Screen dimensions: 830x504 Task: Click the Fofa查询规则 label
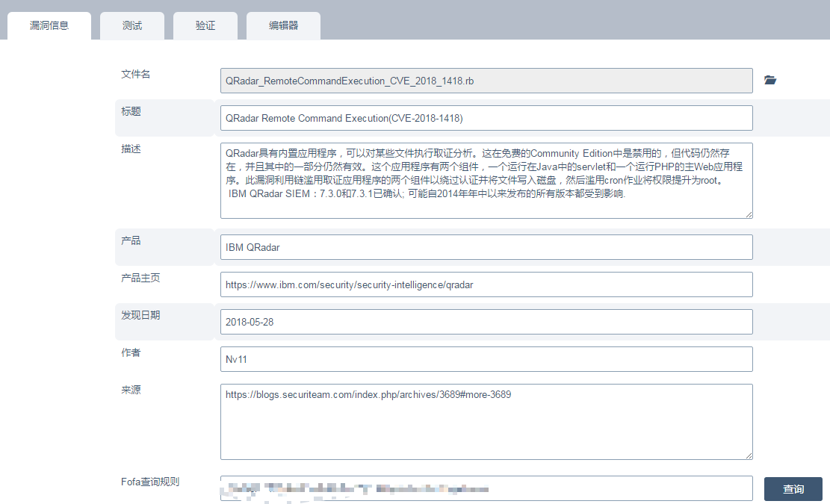(150, 482)
